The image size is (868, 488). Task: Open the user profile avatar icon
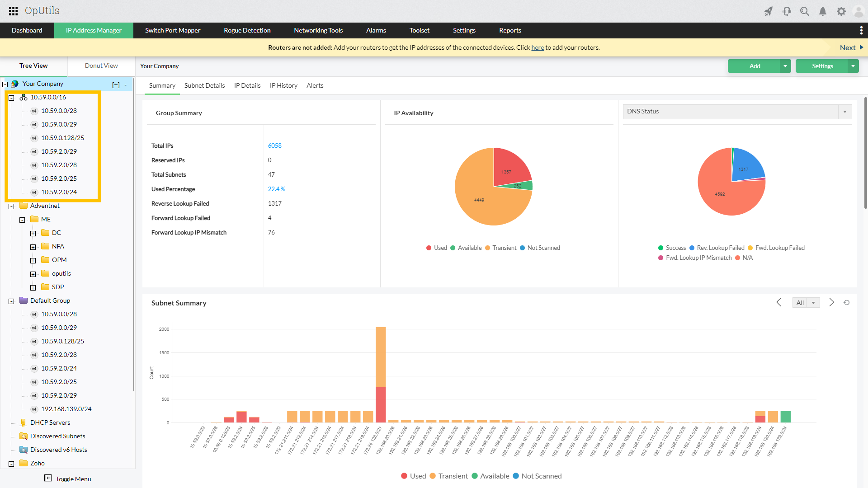pyautogui.click(x=858, y=11)
